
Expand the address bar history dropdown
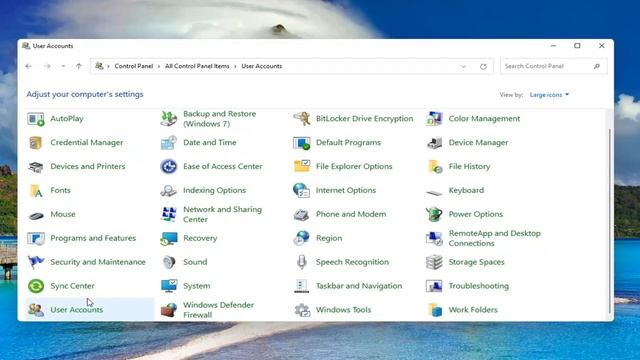(x=463, y=66)
